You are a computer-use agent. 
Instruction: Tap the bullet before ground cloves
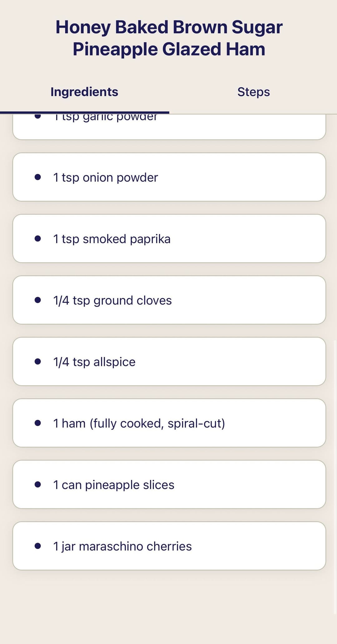pyautogui.click(x=38, y=300)
